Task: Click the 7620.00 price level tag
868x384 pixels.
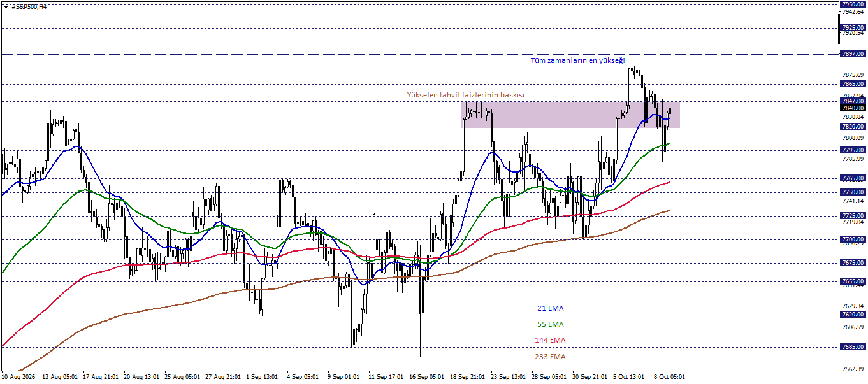Action: point(853,314)
